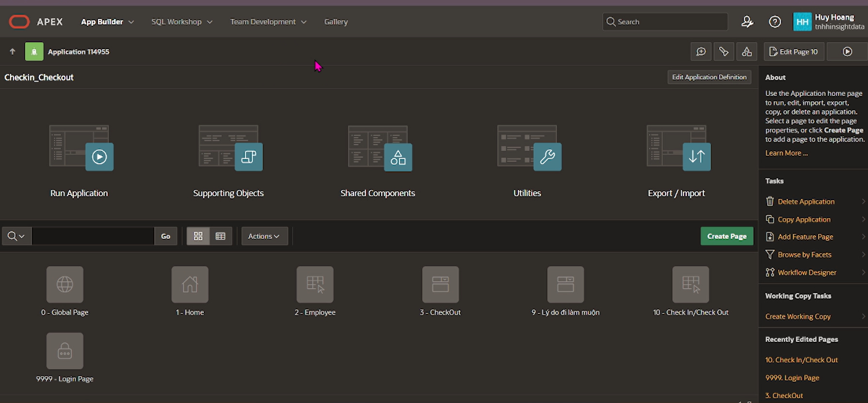The height and width of the screenshot is (403, 868).
Task: Click Workflow Designer icon
Action: point(770,273)
